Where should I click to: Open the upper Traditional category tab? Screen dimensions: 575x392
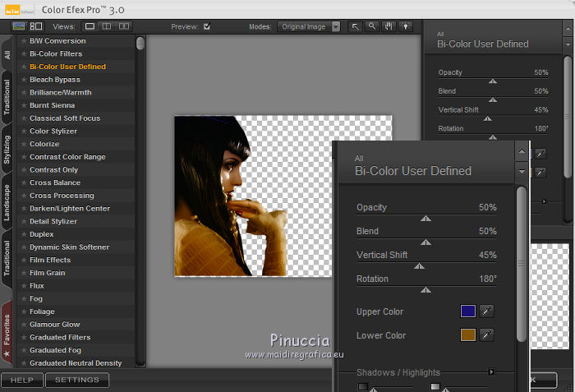(x=7, y=97)
